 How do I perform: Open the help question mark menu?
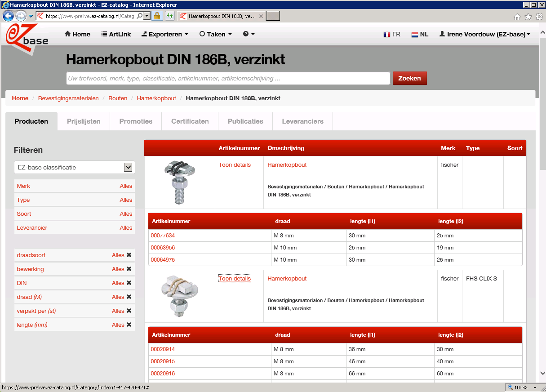coord(249,34)
